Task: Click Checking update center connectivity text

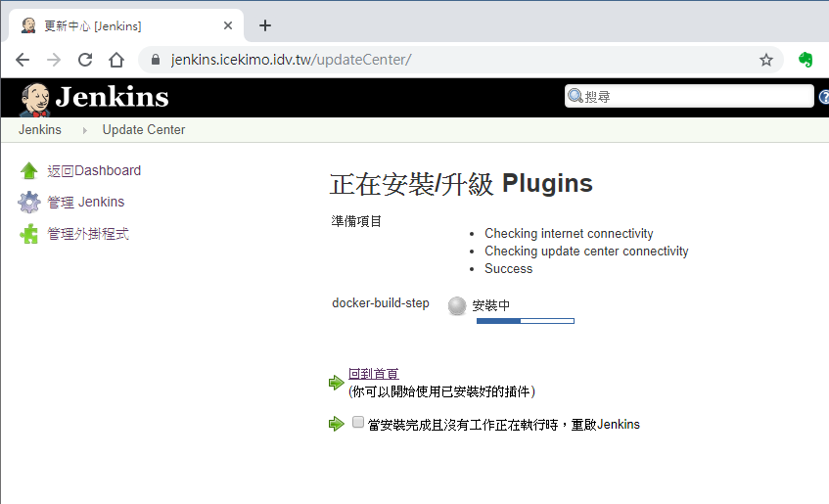Action: tap(586, 251)
